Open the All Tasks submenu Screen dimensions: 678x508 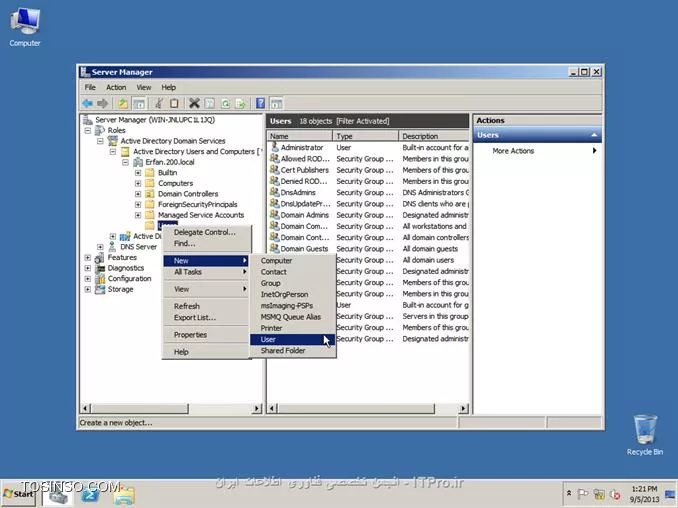pos(206,272)
